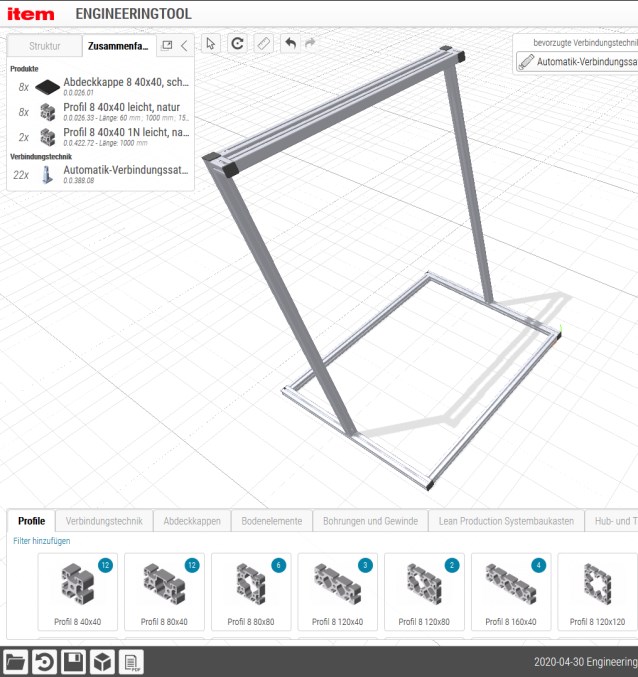This screenshot has width=638, height=677.
Task: Click the 2 badge on Profil 8 120x80
Action: click(452, 565)
